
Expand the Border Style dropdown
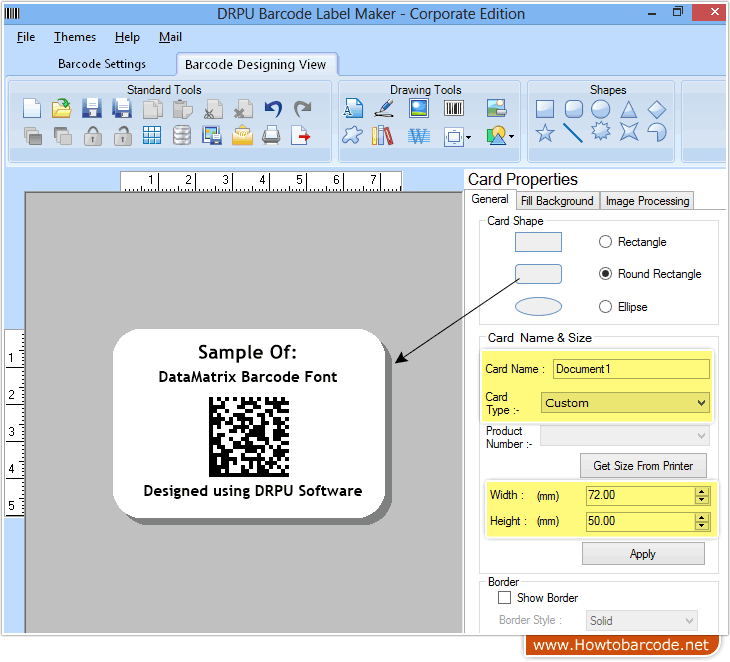pyautogui.click(x=640, y=621)
